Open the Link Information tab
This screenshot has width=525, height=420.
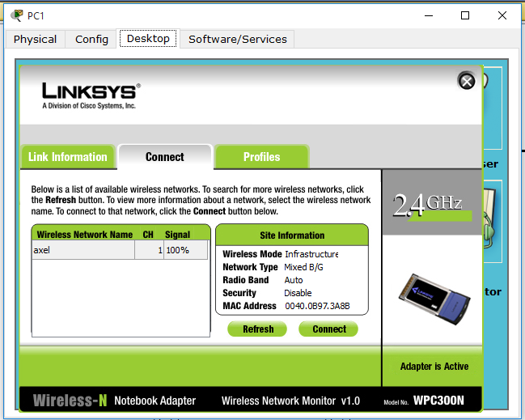click(68, 157)
